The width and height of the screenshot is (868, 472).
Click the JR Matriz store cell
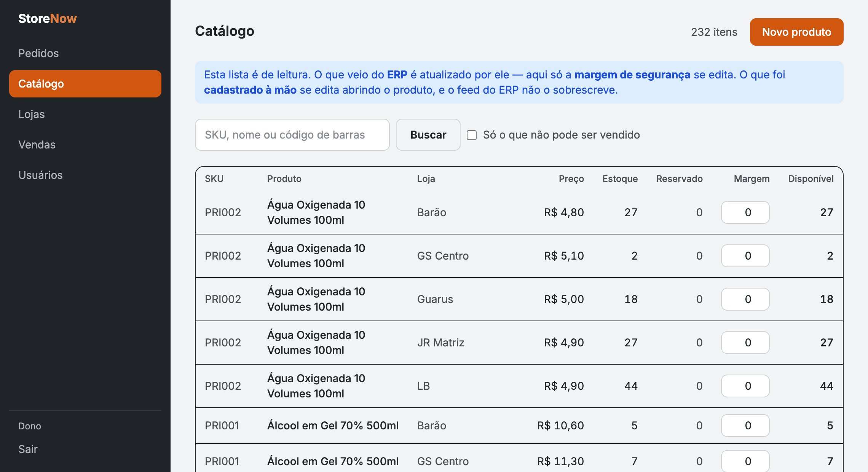pos(440,343)
